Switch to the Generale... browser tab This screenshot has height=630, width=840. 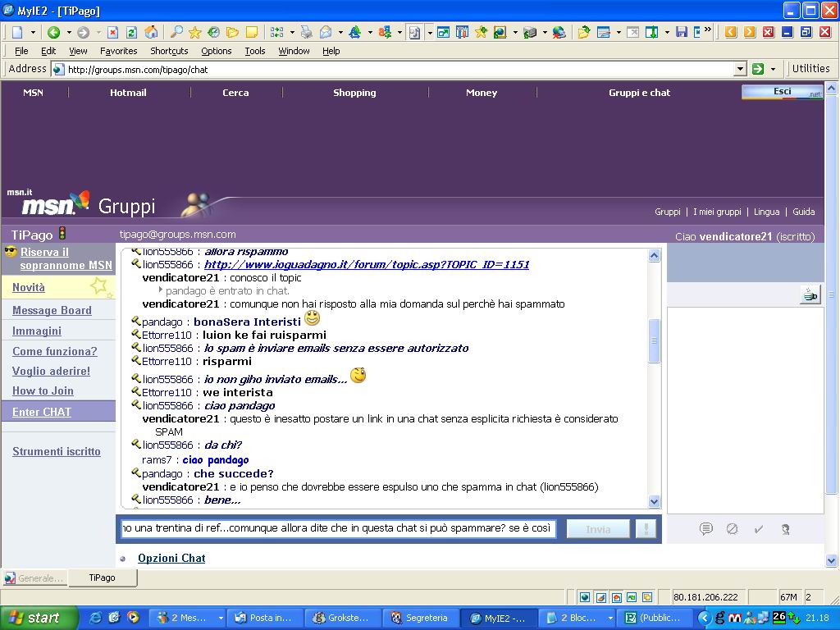[34, 578]
